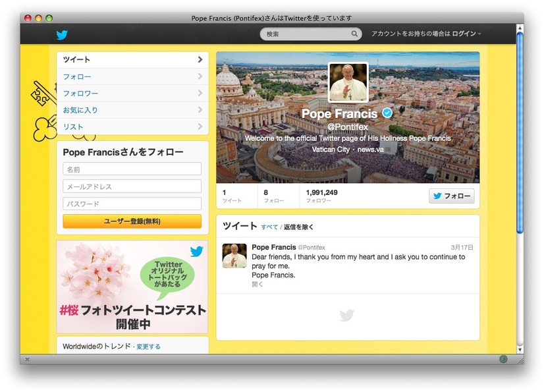Click the @Pontifex handle in profile header
Image resolution: width=544 pixels, height=392 pixels.
tap(348, 127)
